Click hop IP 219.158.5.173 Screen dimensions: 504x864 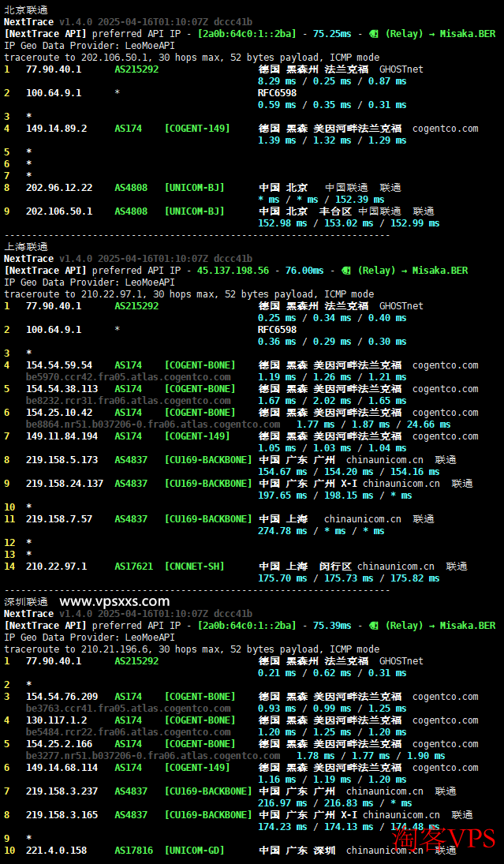pyautogui.click(x=62, y=459)
